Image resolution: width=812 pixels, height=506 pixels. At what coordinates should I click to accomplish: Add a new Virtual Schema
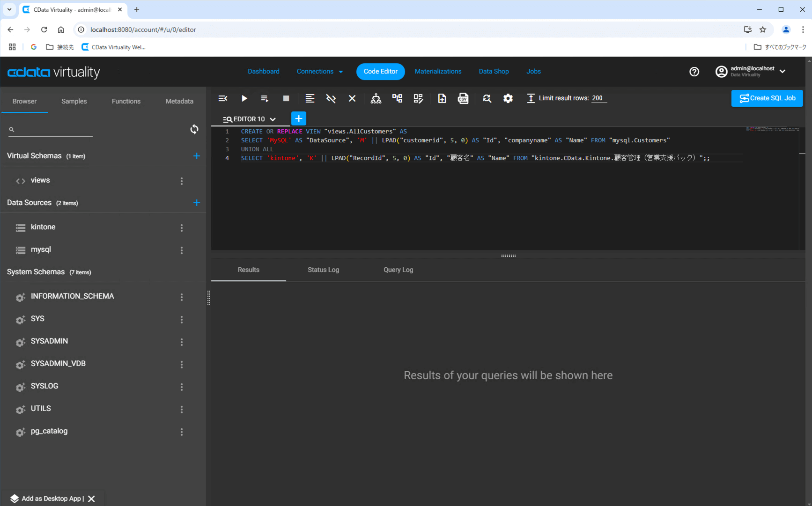pos(197,156)
